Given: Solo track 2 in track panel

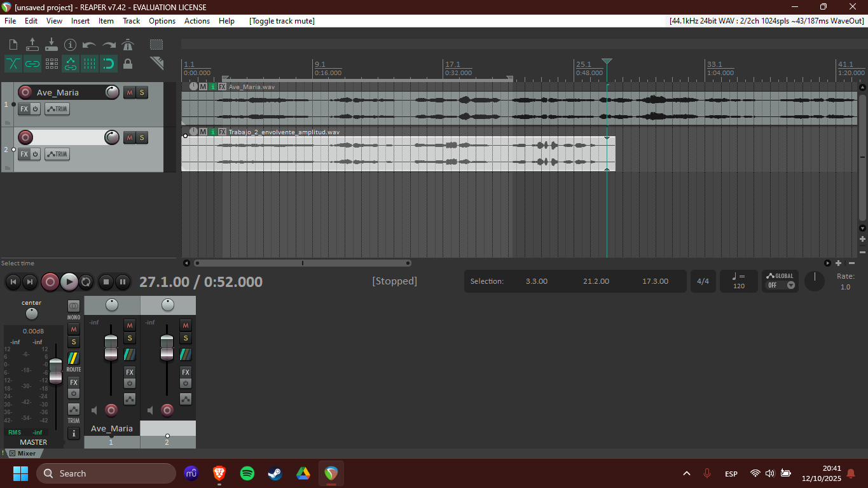Looking at the screenshot, I should 142,137.
